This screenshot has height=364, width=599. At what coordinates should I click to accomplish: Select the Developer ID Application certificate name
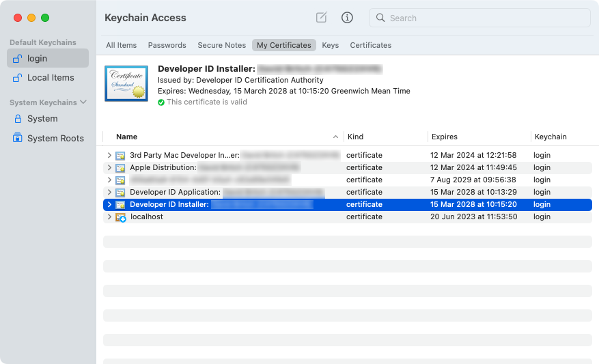click(175, 192)
